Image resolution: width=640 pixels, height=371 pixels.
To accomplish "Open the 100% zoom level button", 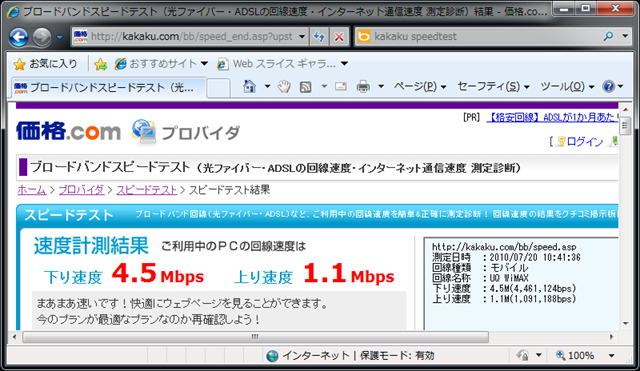I will (575, 355).
